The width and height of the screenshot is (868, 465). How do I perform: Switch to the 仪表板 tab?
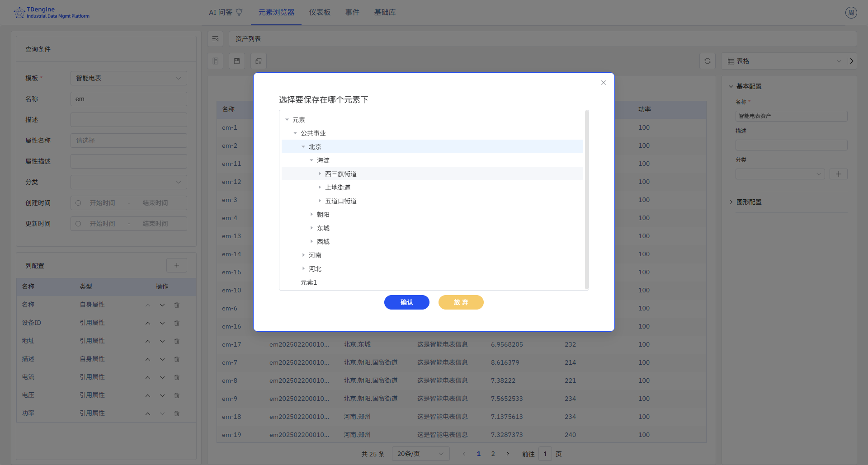coord(320,12)
